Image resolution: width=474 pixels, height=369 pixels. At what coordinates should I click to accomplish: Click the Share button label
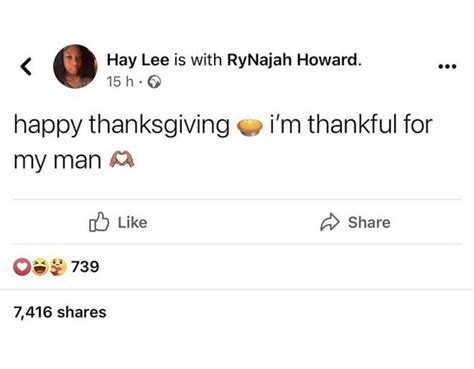[369, 222]
